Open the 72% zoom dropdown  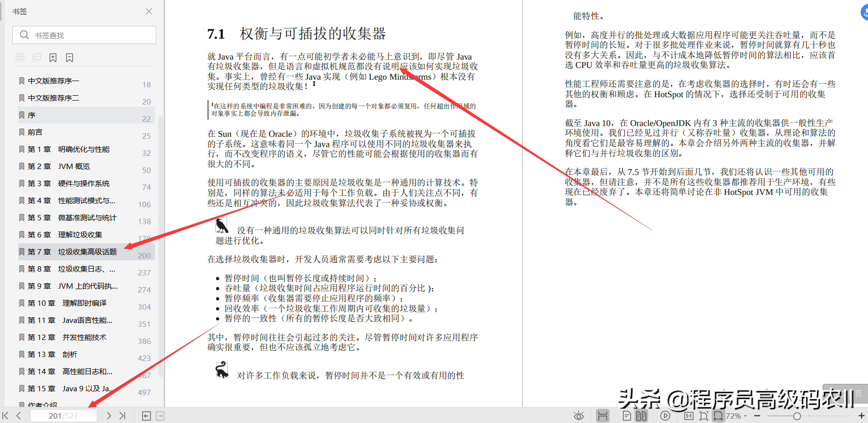coord(736,416)
